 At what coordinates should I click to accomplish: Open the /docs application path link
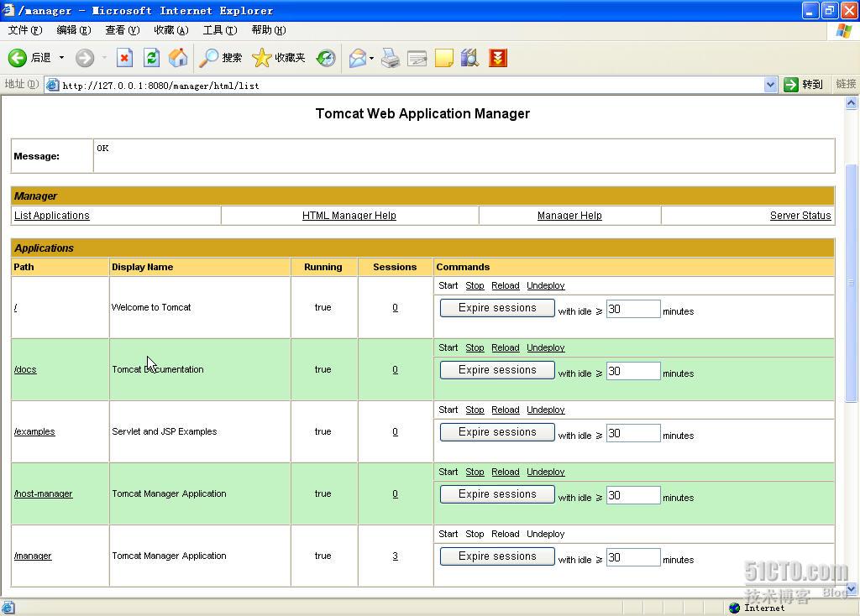click(25, 369)
